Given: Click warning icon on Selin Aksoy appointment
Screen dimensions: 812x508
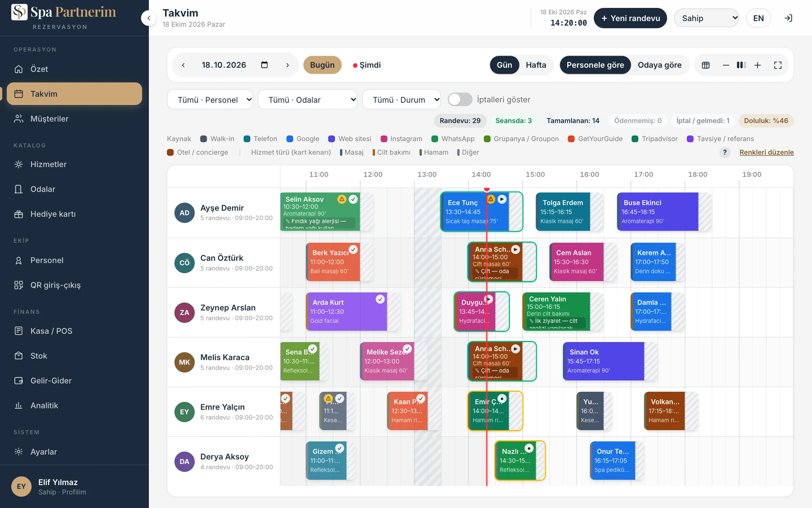Looking at the screenshot, I should pyautogui.click(x=342, y=199).
